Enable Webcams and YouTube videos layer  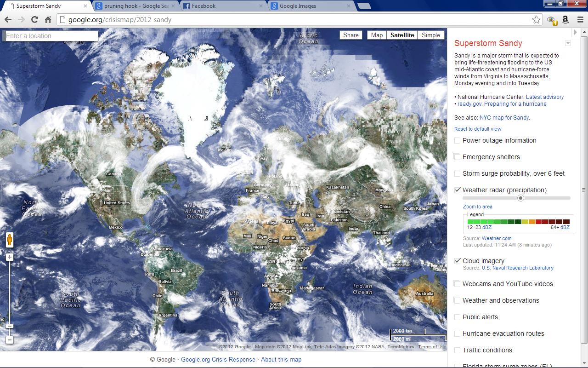pyautogui.click(x=458, y=284)
